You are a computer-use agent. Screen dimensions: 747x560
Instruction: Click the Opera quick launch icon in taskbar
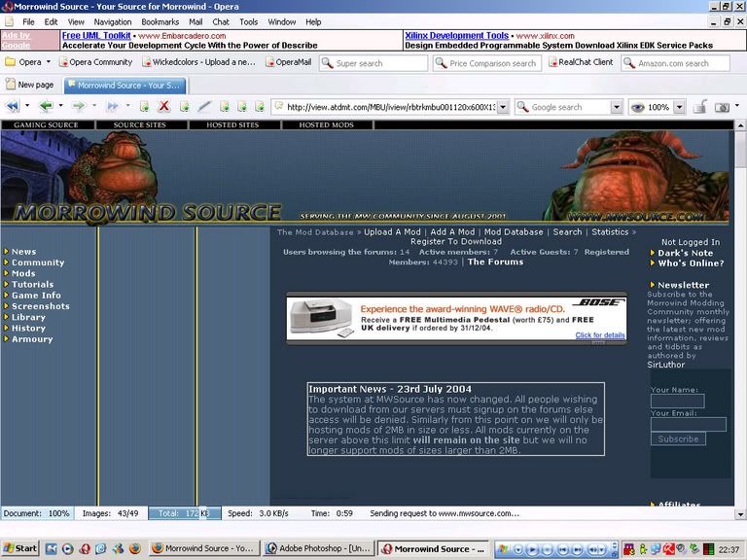85,548
